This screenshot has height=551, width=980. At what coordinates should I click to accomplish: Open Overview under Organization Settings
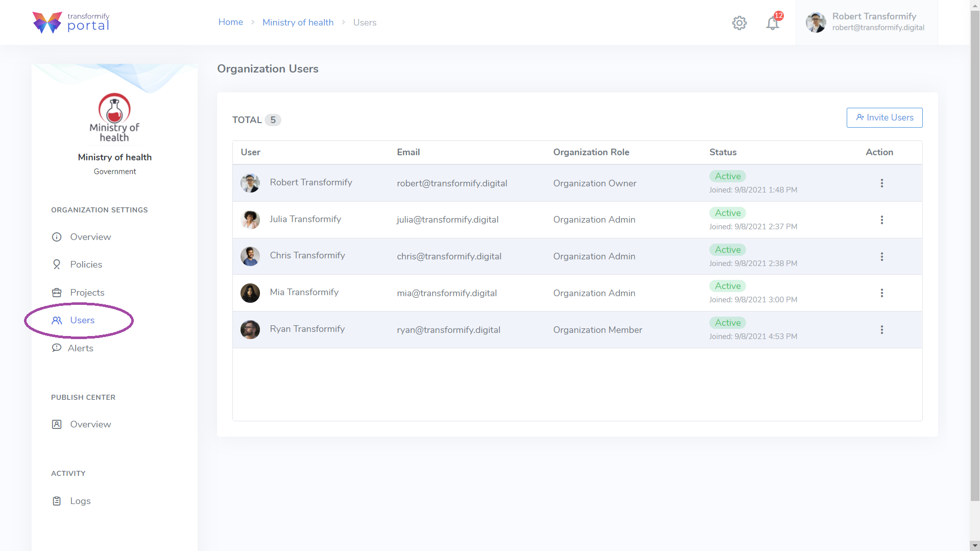pyautogui.click(x=82, y=237)
